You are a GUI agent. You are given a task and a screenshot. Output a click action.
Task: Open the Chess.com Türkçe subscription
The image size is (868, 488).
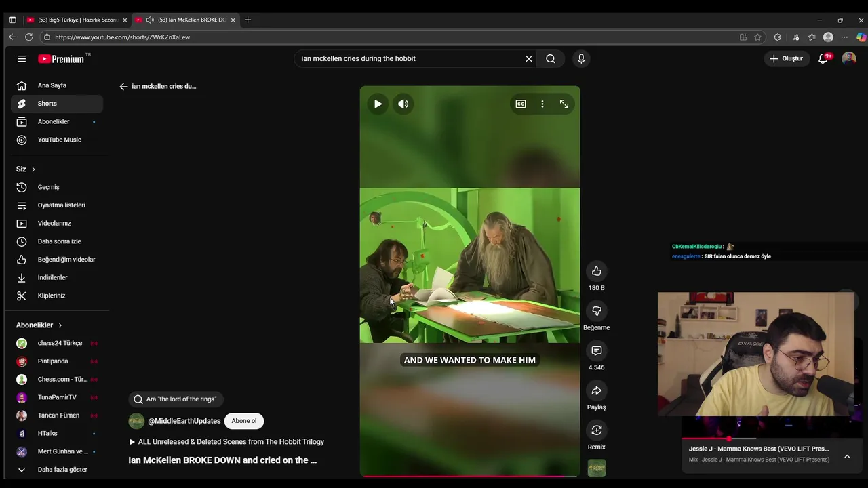pos(57,379)
